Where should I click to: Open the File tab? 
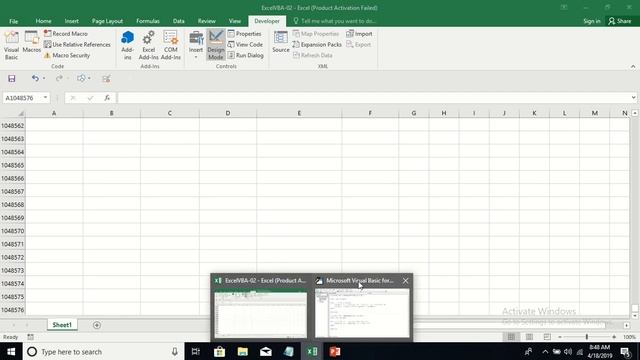pyautogui.click(x=13, y=21)
